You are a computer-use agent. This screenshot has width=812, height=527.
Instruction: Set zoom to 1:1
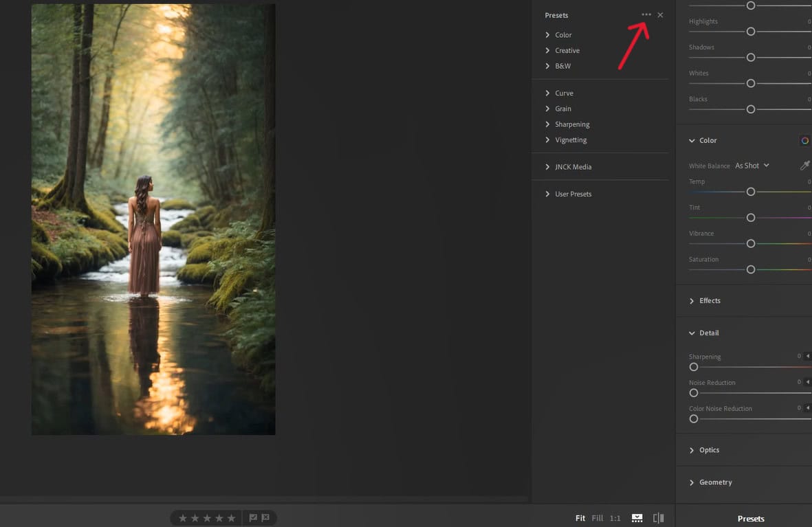[615, 518]
